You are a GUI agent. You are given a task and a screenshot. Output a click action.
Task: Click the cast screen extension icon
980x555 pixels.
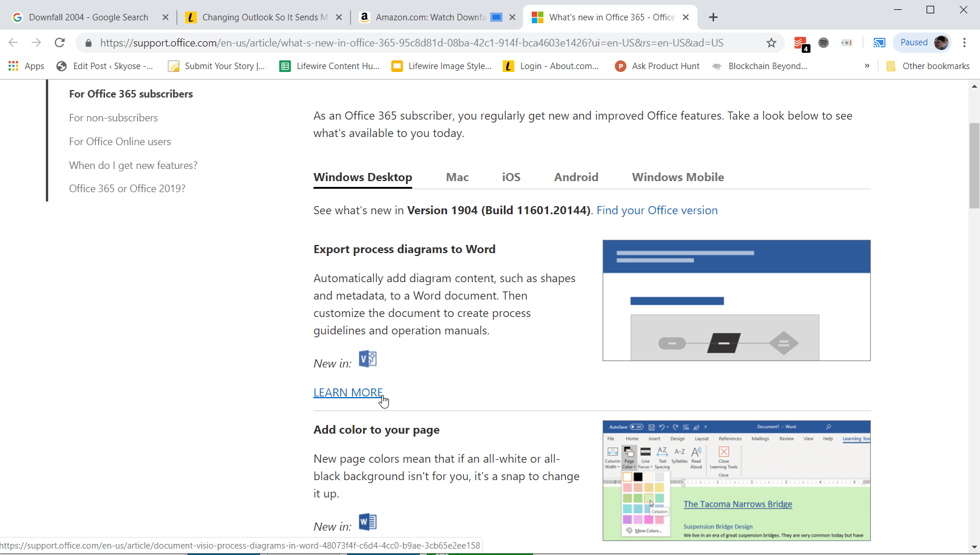879,42
